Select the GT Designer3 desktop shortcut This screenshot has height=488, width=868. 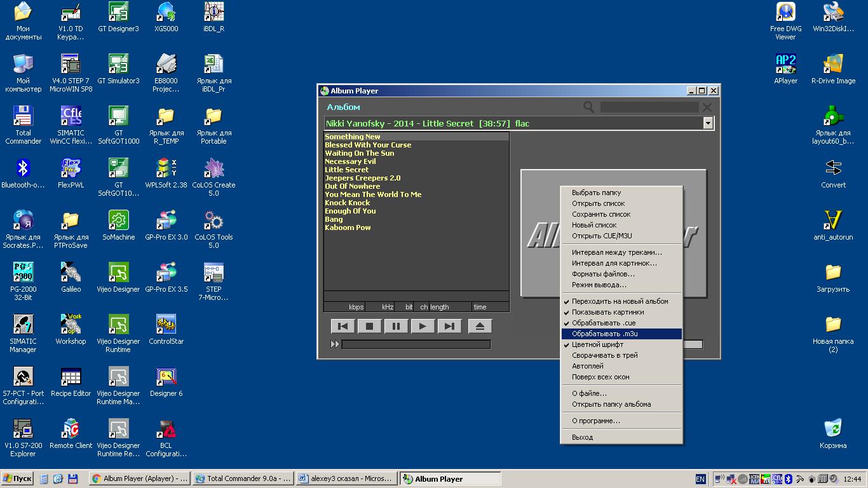click(118, 17)
